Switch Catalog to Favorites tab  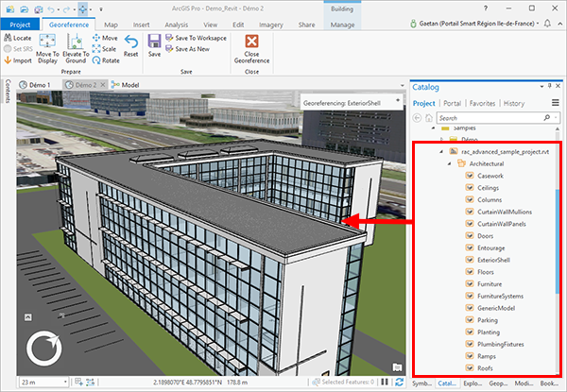coord(482,103)
